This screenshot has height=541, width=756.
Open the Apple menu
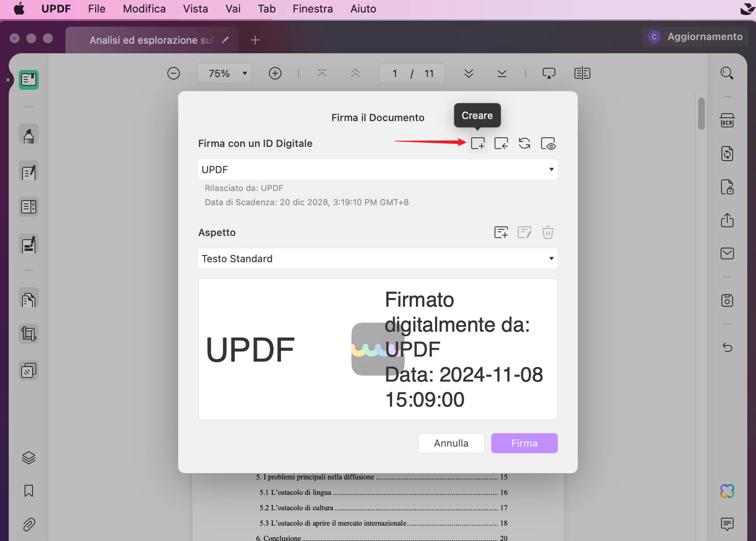click(x=19, y=9)
